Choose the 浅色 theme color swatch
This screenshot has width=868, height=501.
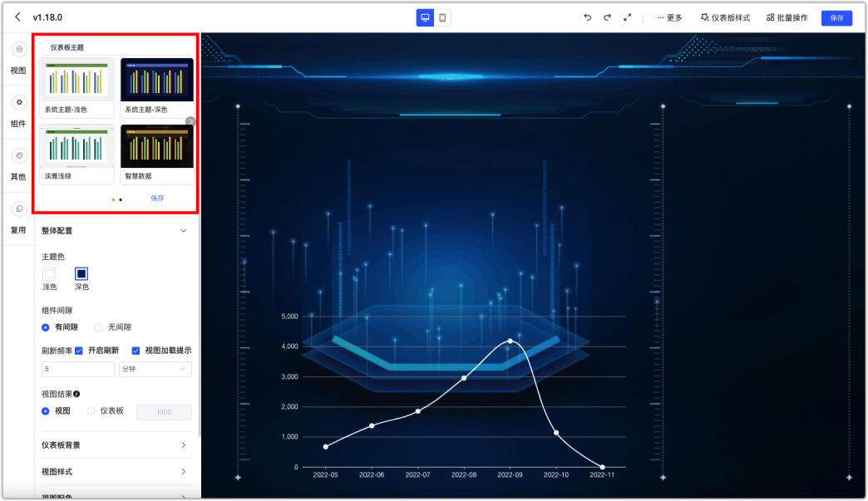pyautogui.click(x=49, y=273)
